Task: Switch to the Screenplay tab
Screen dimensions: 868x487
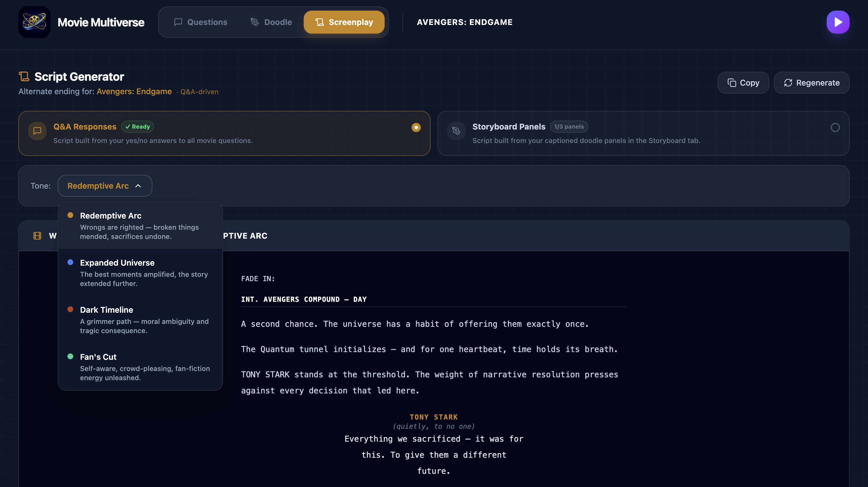Action: pos(344,22)
